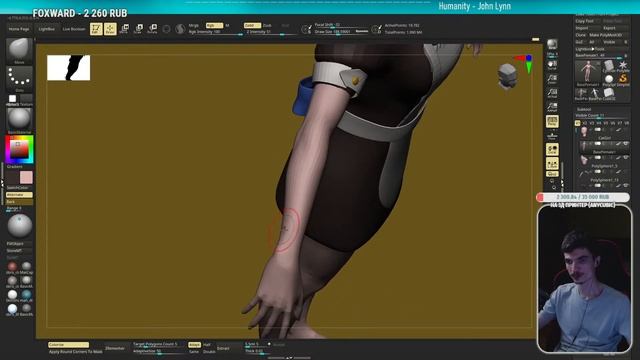Select the Move transform icon
The image size is (640, 360).
[x=124, y=29]
